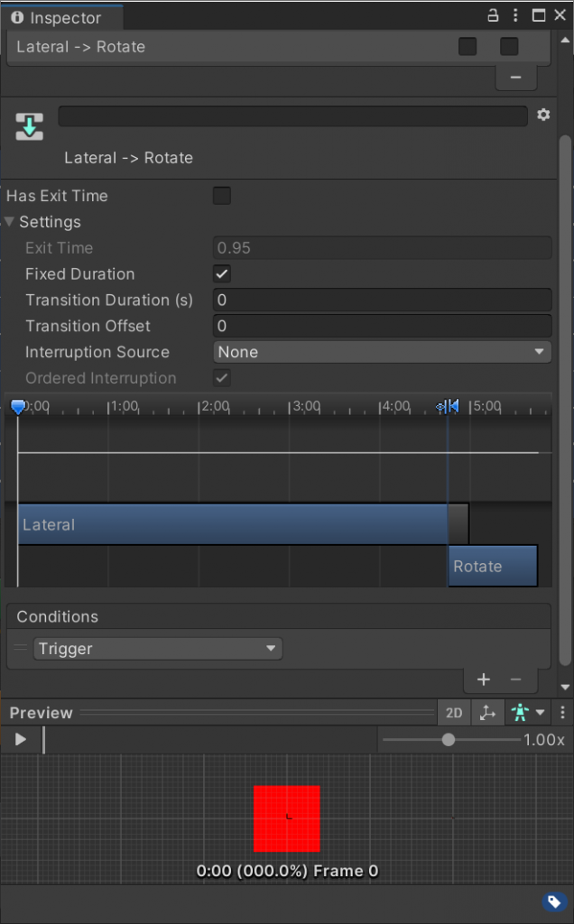Click the transition download arrow icon
This screenshot has height=924, width=574.
coord(30,127)
